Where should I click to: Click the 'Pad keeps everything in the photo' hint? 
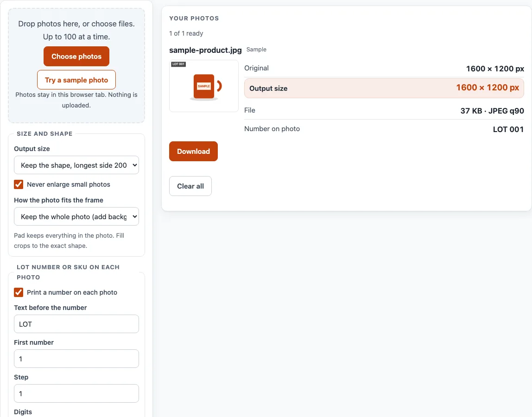pos(69,240)
